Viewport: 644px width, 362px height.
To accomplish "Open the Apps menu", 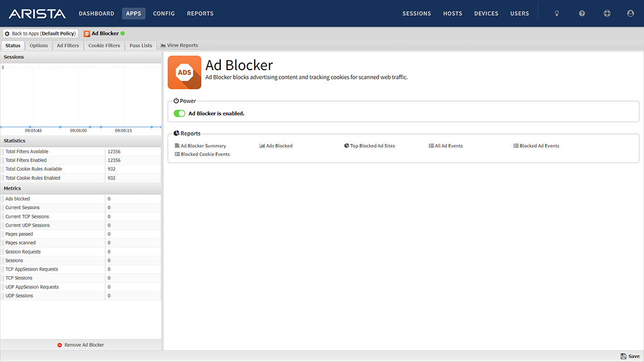I will coord(133,13).
